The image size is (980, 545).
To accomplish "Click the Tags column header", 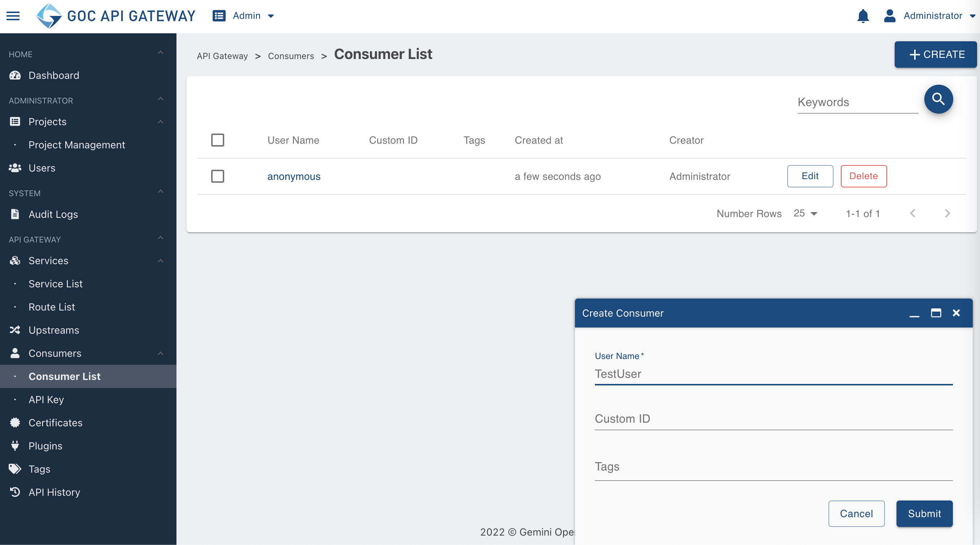I will 474,140.
